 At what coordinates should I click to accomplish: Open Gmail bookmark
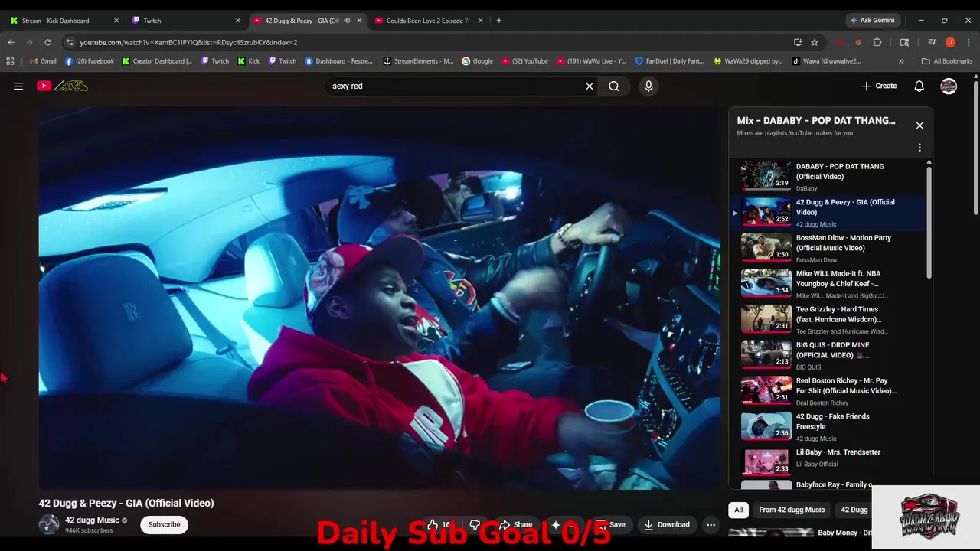(x=43, y=61)
